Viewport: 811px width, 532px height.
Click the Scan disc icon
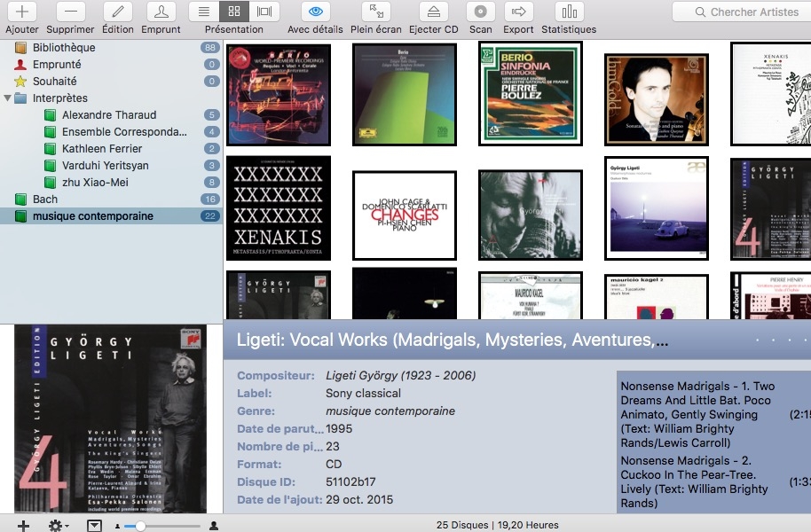coord(480,12)
